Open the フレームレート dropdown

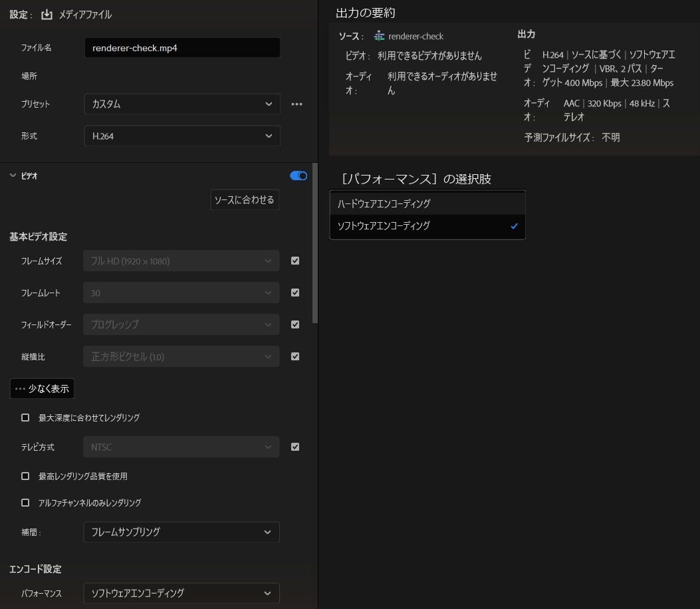181,293
